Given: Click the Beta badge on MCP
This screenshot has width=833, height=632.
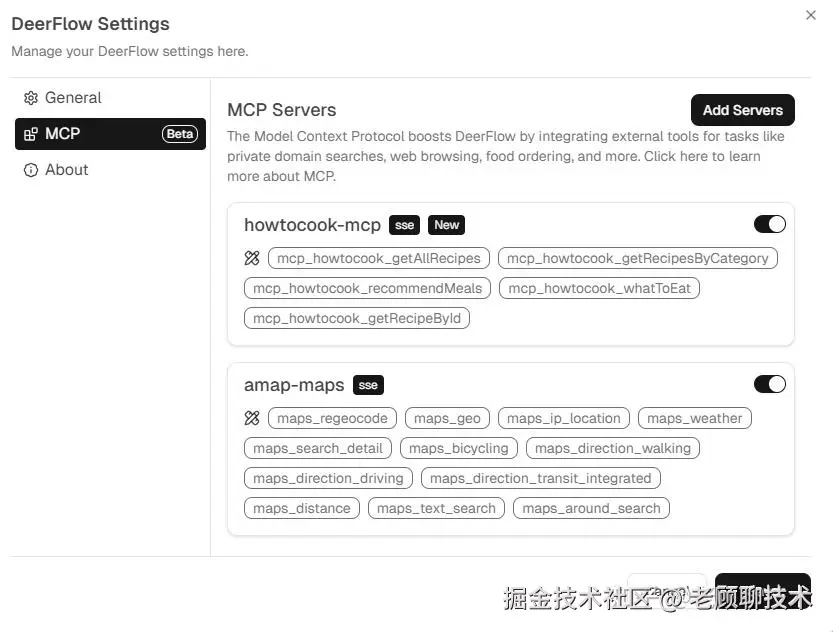Looking at the screenshot, I should (180, 134).
